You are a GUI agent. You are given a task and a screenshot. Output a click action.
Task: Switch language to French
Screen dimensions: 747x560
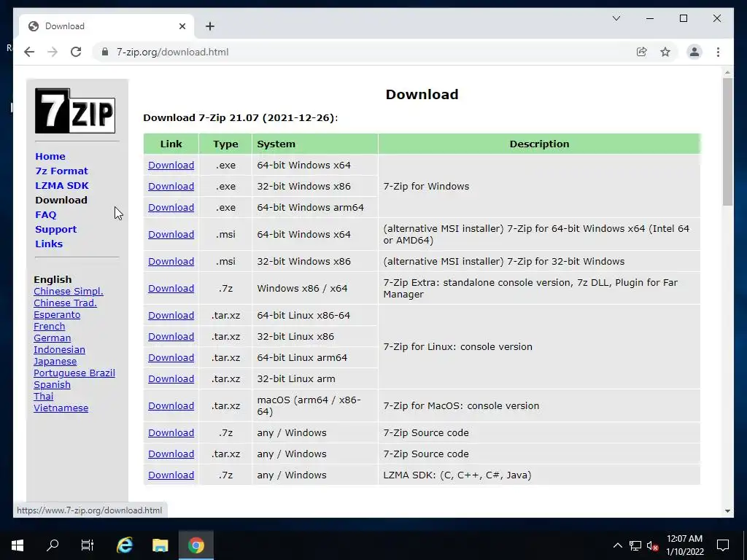pos(49,326)
